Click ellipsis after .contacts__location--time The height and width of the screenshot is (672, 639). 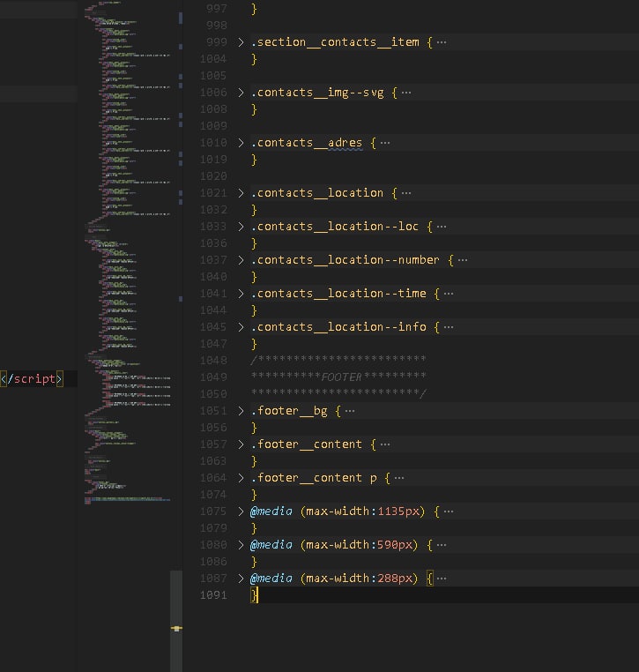pyautogui.click(x=449, y=294)
